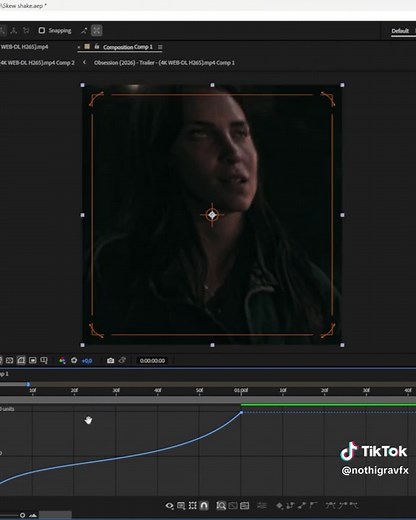
Task: Apply Easy Ease to keyframes
Action: 330,506
